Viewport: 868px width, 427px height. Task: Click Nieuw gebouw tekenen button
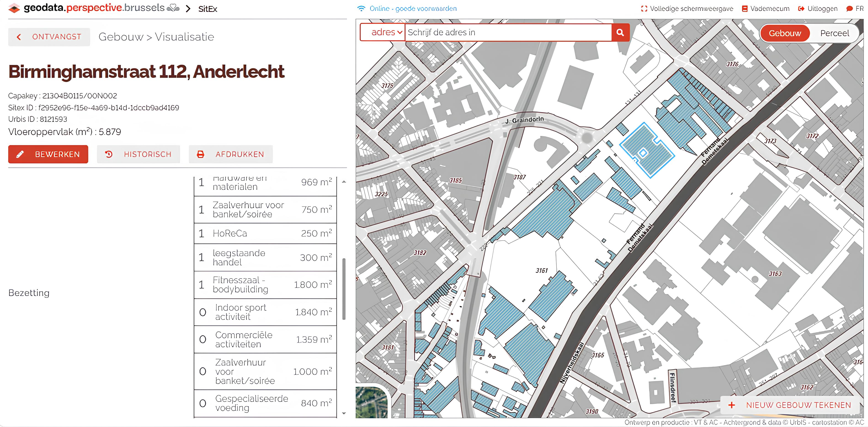point(791,405)
